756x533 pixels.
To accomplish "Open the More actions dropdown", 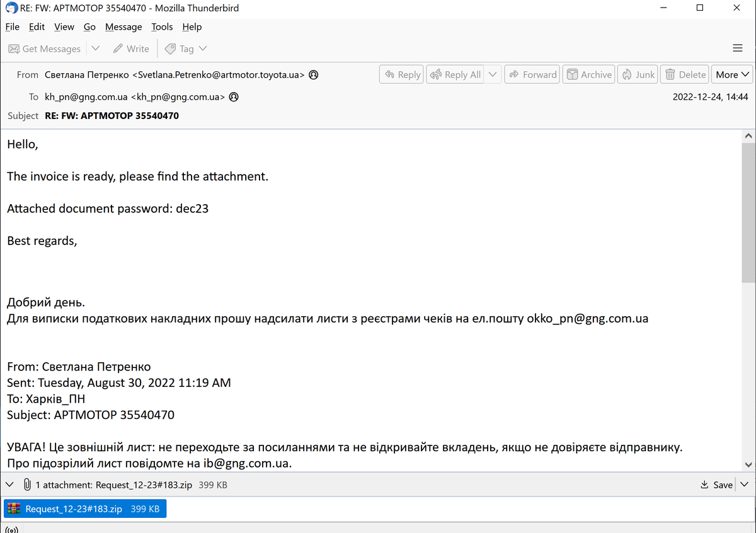I will pos(733,74).
